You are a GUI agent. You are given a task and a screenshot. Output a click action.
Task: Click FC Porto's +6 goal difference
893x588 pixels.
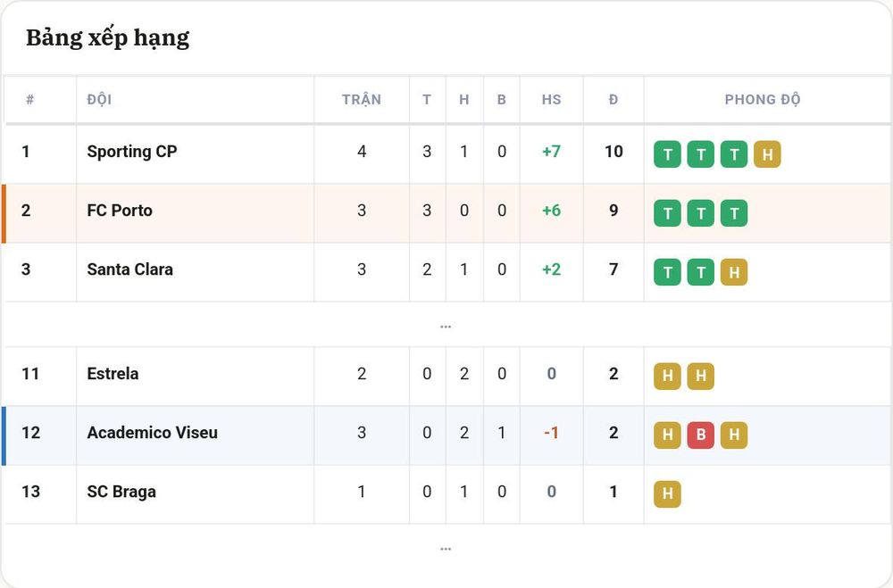(551, 211)
